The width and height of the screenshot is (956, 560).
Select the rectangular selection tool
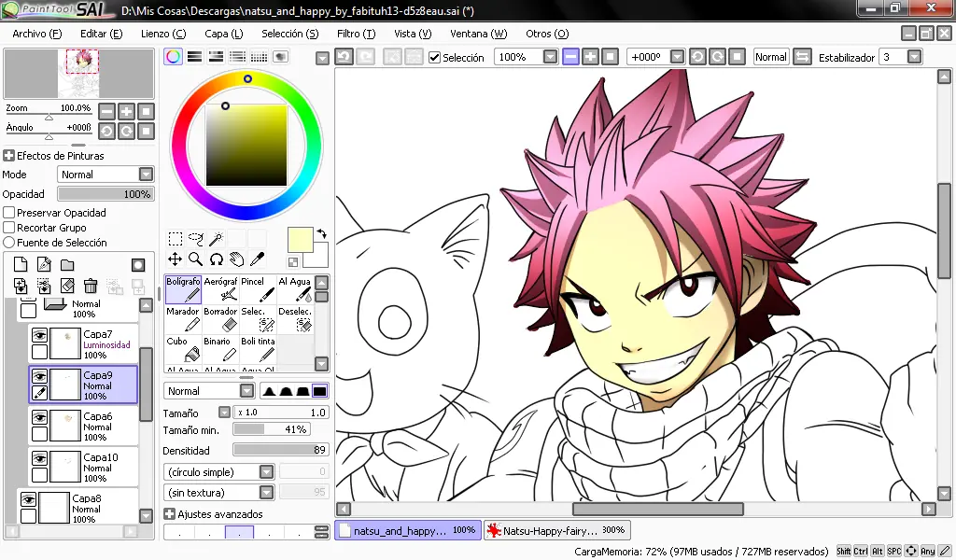point(175,238)
